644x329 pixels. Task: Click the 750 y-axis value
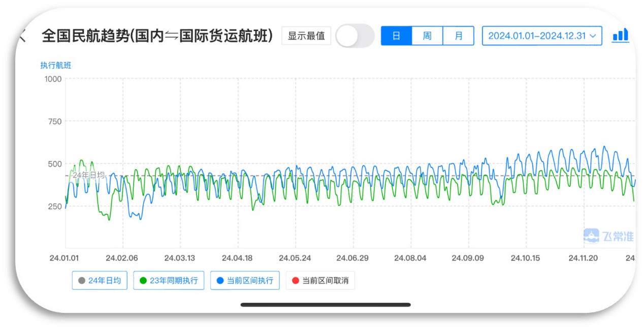click(55, 121)
